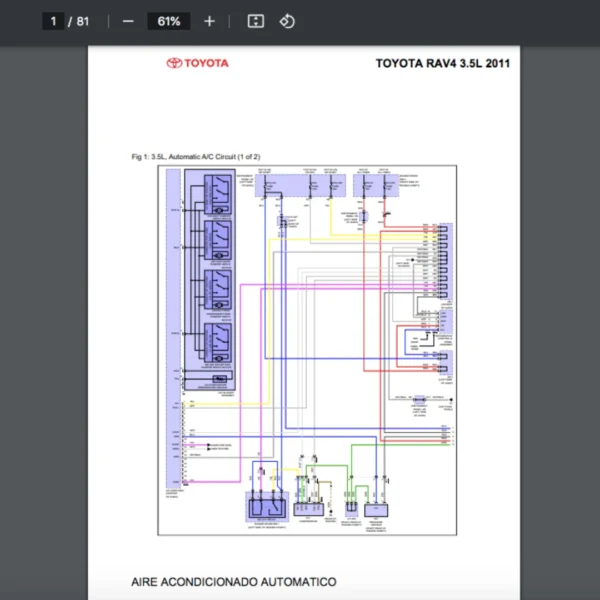The width and height of the screenshot is (600, 600).
Task: Click the TOYOTA RAV4 3.5L 2011 heading
Action: (442, 63)
